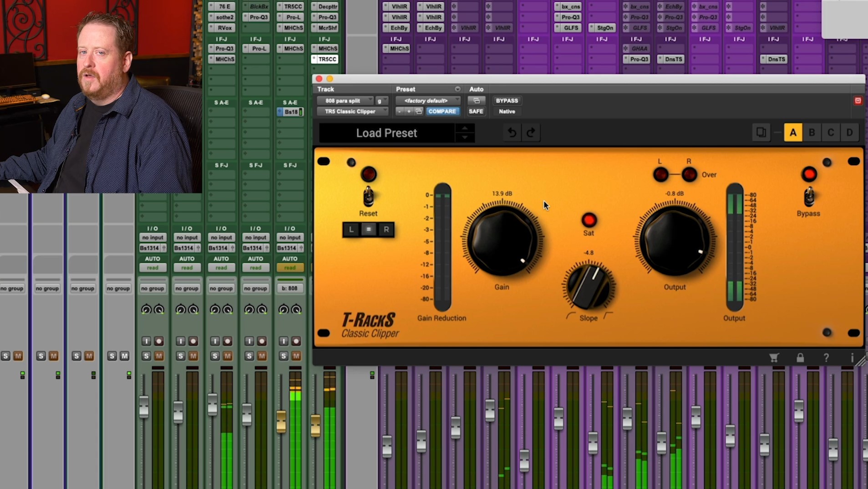Click the lock icon in the plugin footer

click(x=800, y=358)
